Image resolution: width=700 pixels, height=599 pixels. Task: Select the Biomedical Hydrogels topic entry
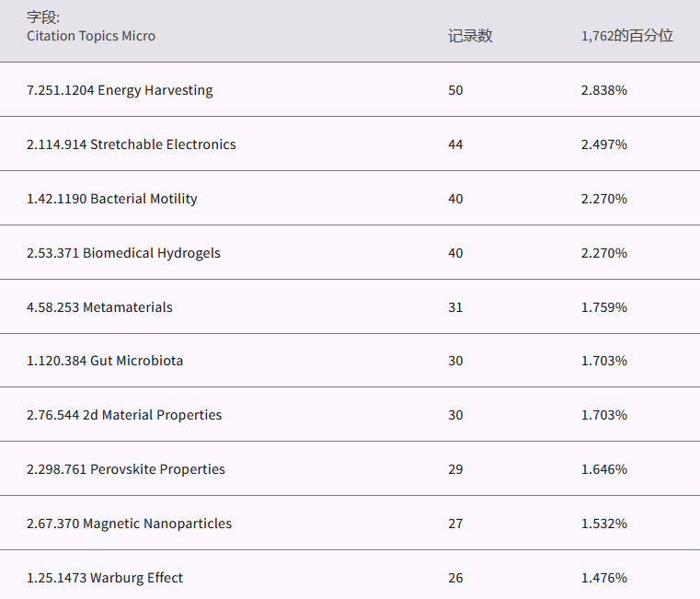tap(123, 253)
